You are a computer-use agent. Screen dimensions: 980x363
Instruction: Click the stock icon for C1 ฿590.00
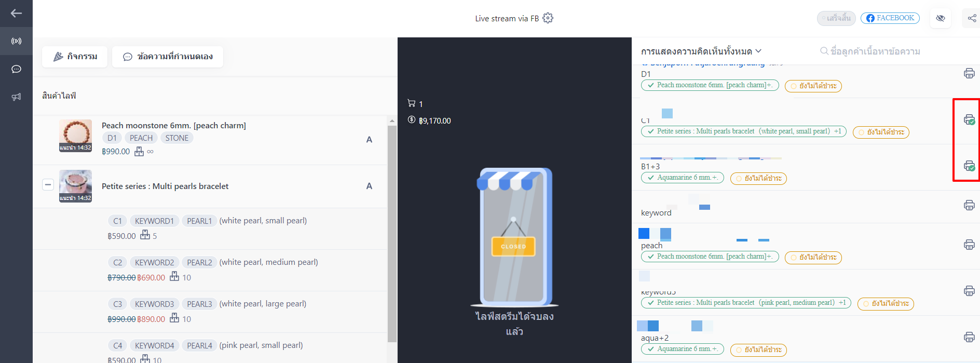coord(145,235)
